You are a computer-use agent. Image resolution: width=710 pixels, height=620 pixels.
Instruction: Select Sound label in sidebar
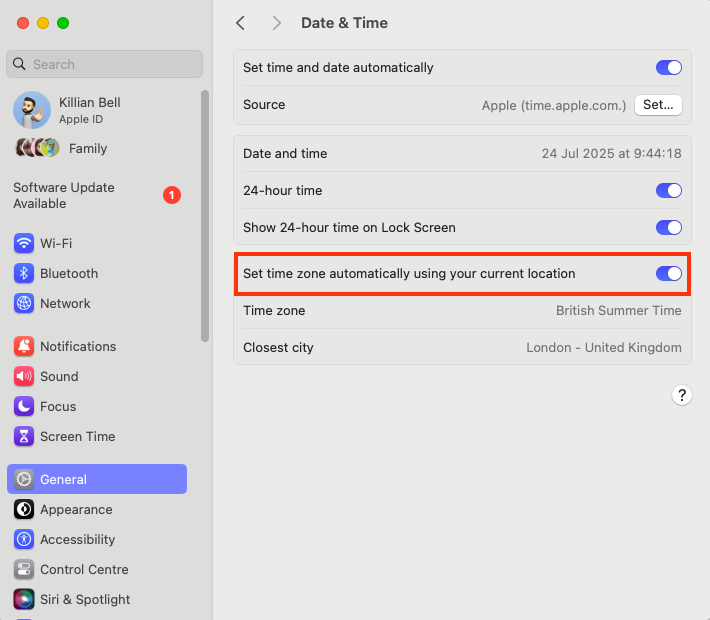(59, 376)
